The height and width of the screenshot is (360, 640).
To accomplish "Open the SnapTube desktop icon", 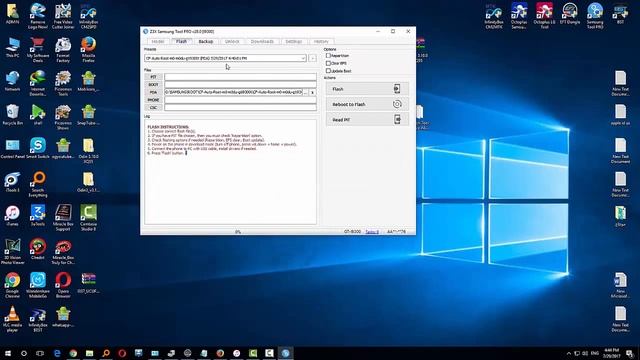I will (x=88, y=115).
